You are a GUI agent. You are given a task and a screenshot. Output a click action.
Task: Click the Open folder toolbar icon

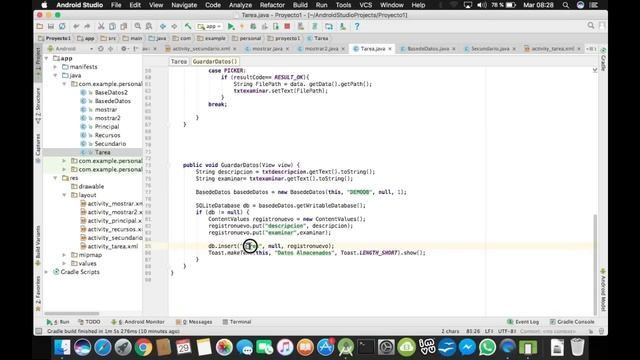[40, 27]
